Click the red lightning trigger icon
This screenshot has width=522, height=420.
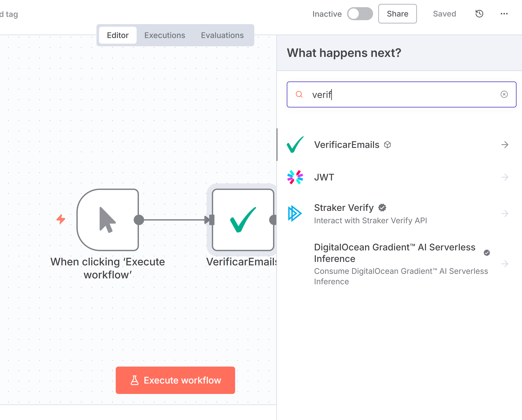[x=61, y=219]
